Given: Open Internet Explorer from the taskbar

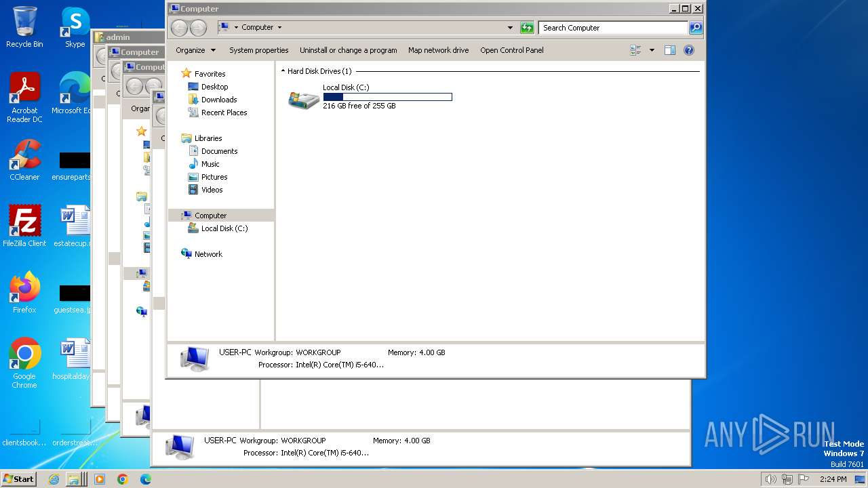Looking at the screenshot, I should tap(54, 479).
